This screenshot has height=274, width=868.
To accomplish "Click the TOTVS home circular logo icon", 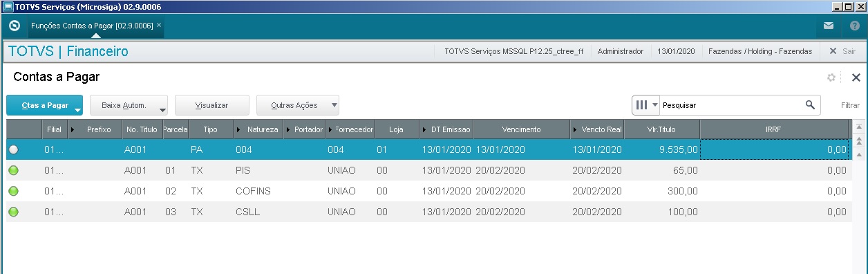I will pos(14,26).
